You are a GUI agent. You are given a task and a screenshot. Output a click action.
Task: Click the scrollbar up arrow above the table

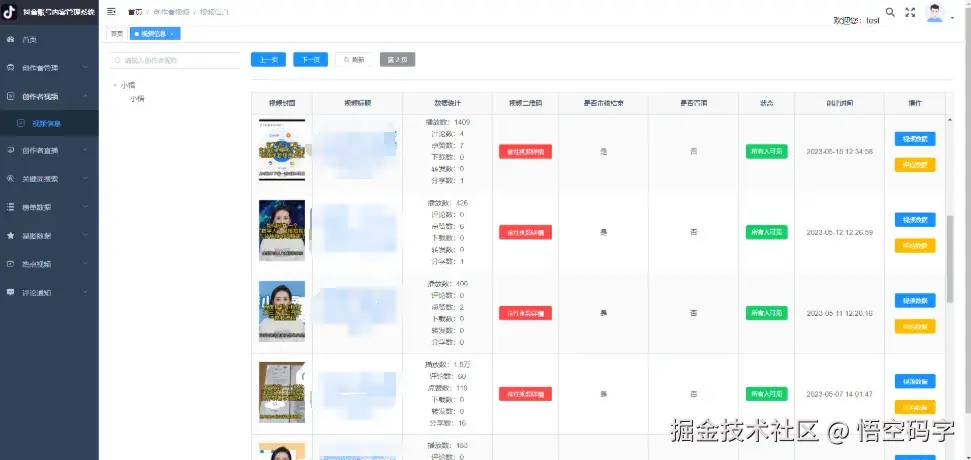(950, 118)
